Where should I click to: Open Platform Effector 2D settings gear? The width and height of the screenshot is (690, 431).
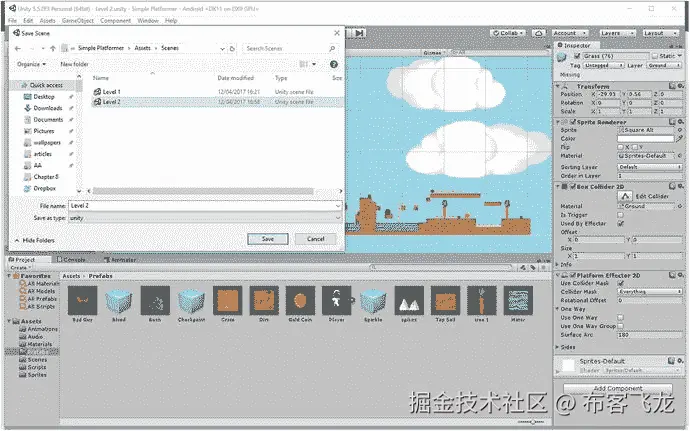click(x=681, y=275)
